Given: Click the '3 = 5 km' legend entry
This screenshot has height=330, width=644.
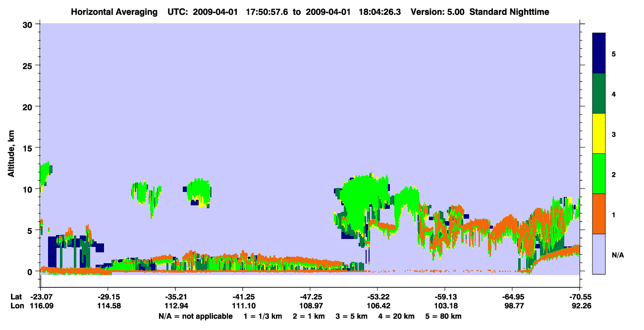Looking at the screenshot, I should 352,316.
